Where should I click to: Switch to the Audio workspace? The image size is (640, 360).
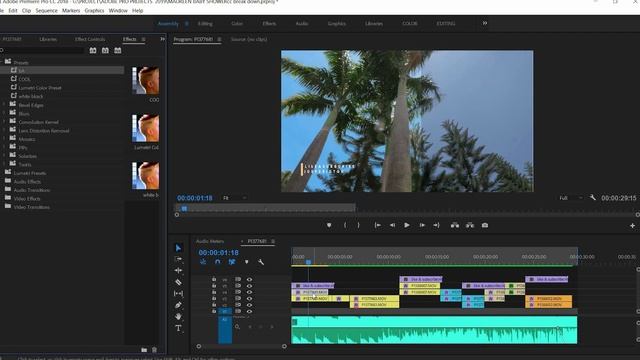click(x=302, y=24)
